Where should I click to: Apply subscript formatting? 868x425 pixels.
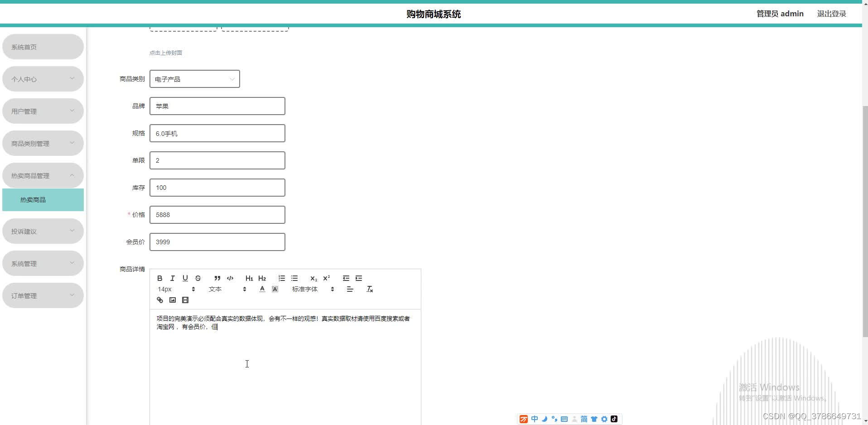coord(313,278)
